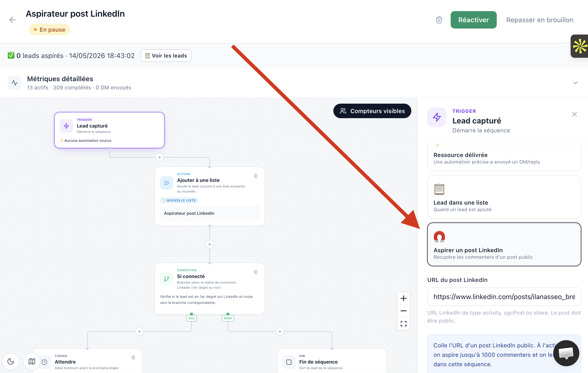588x373 pixels.
Task: Add a step on the NON branch
Action: (280, 331)
